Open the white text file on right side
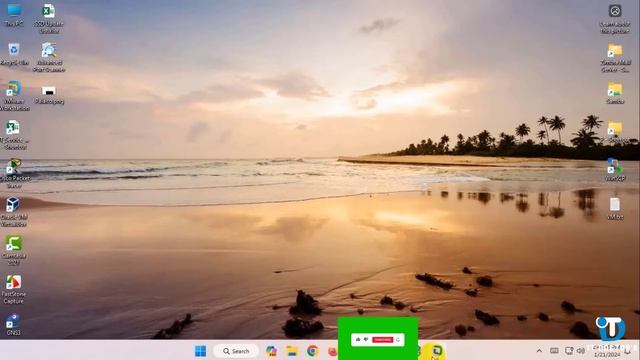The width and height of the screenshot is (640, 360). pyautogui.click(x=615, y=209)
